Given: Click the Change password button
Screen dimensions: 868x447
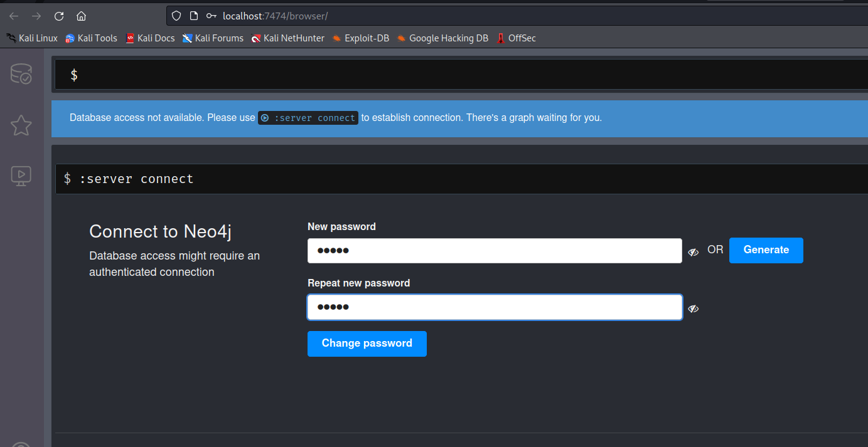Looking at the screenshot, I should click(367, 344).
